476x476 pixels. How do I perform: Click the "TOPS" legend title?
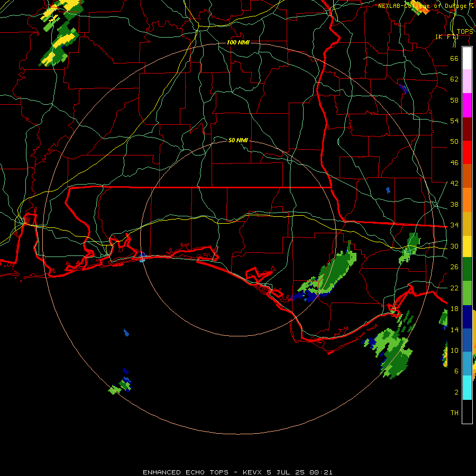point(465,32)
